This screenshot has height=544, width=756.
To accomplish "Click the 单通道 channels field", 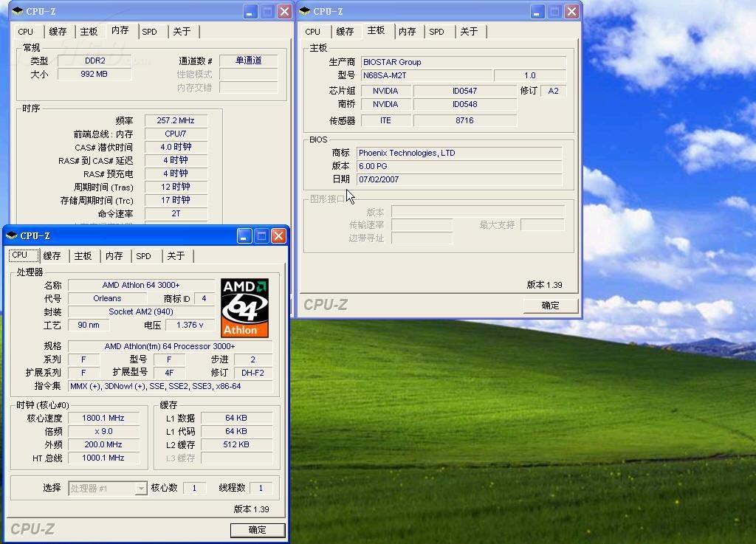I will point(249,61).
